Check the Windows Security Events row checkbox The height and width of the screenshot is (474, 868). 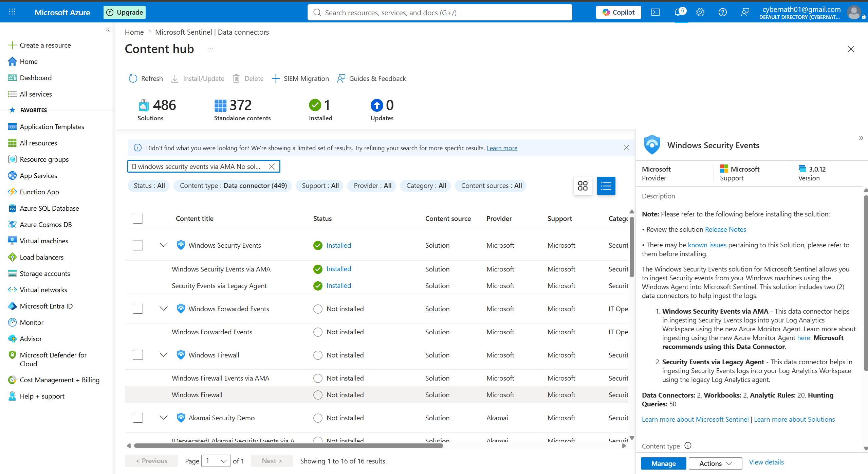[x=138, y=245]
